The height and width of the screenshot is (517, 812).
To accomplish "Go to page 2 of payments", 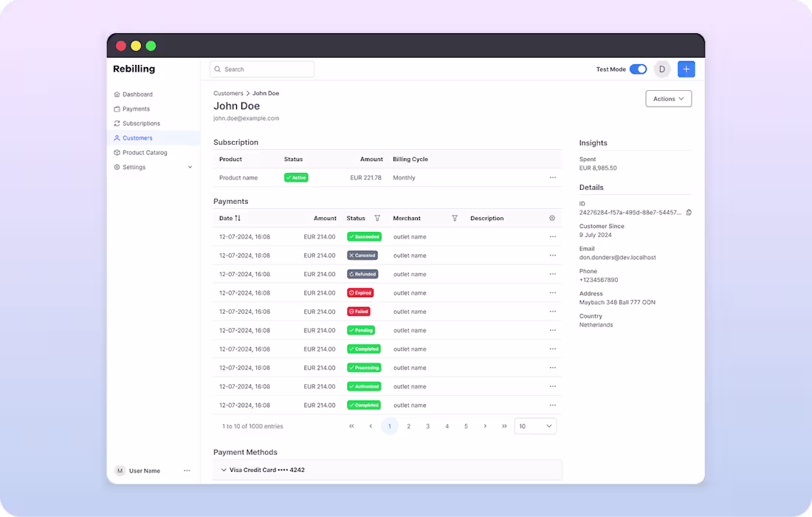I will pos(409,426).
